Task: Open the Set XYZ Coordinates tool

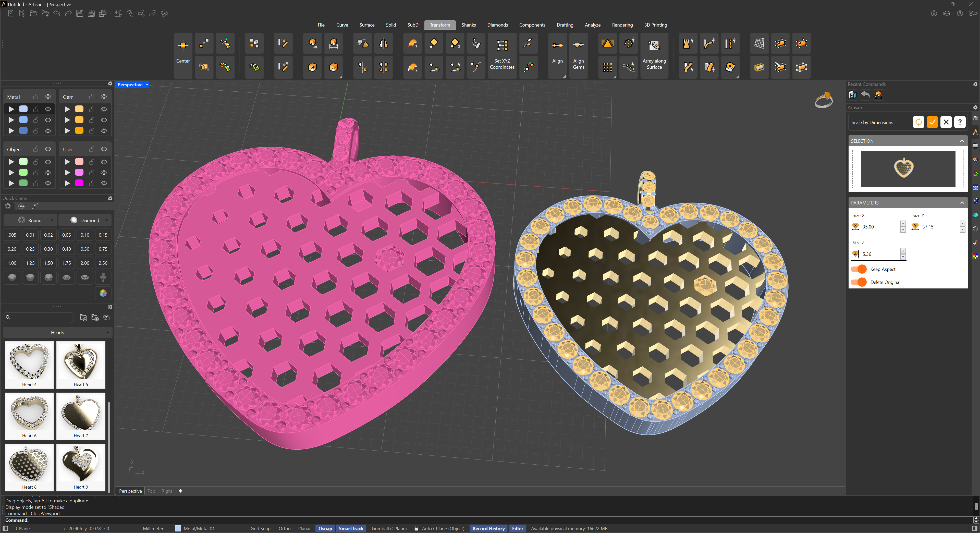Action: tap(502, 55)
